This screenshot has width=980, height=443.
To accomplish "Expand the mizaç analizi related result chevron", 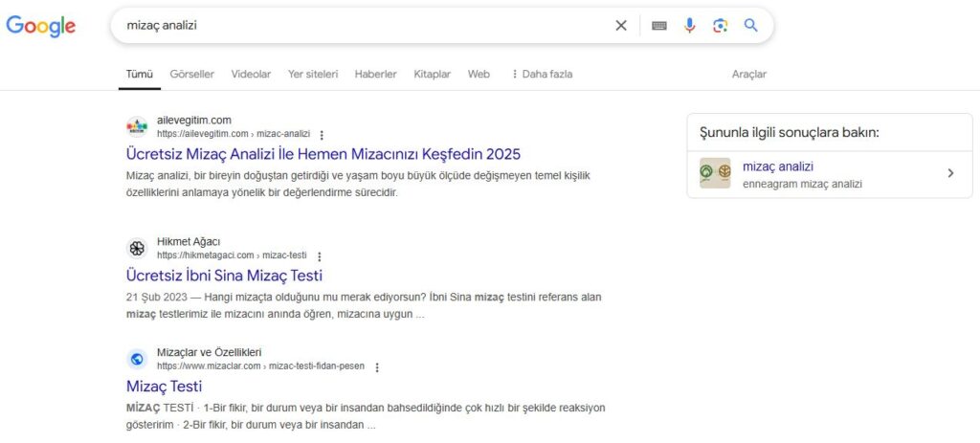I will (x=950, y=173).
